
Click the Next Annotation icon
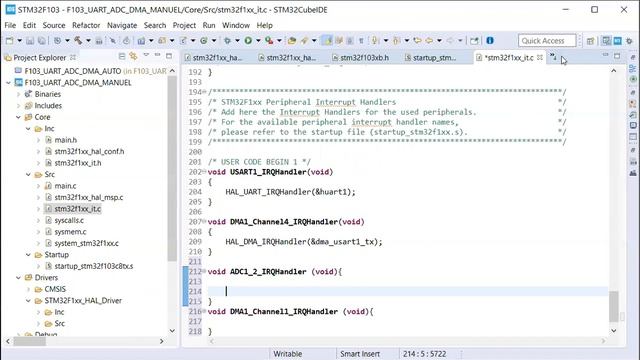[x=374, y=40]
